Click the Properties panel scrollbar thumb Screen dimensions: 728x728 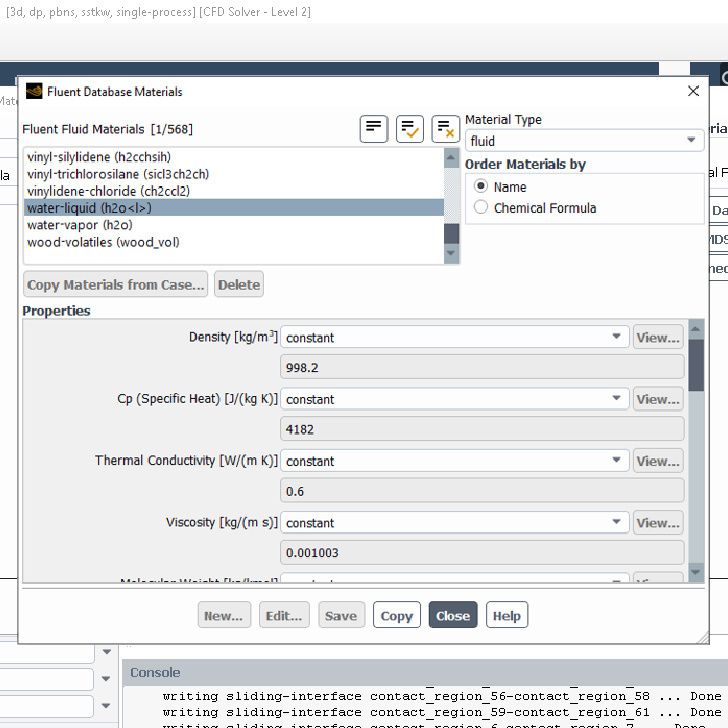[696, 365]
